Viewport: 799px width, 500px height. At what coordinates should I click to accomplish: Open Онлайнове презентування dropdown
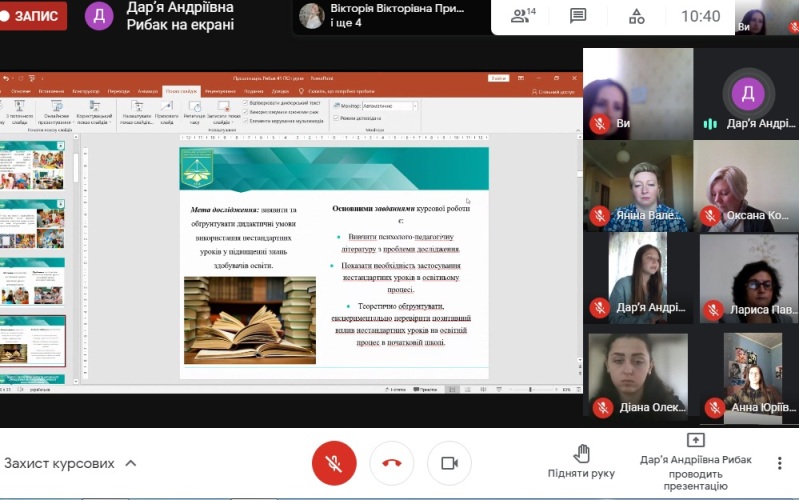tap(56, 113)
